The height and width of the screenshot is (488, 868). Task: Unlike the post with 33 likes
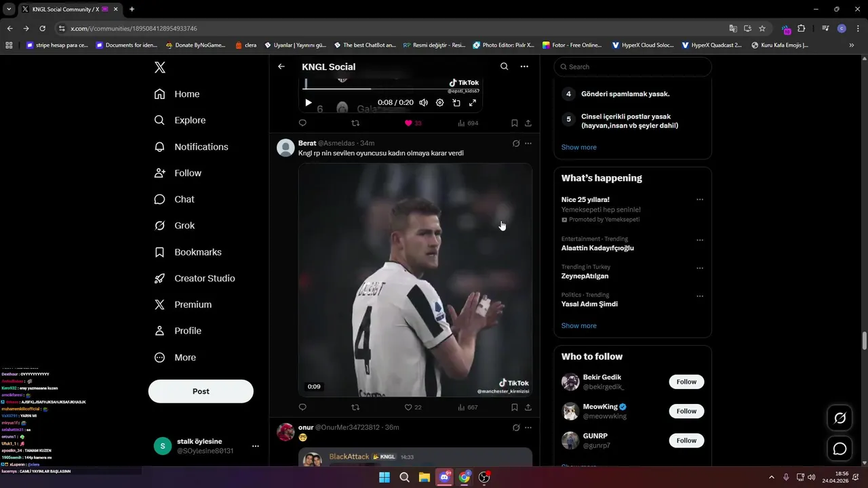(x=413, y=123)
